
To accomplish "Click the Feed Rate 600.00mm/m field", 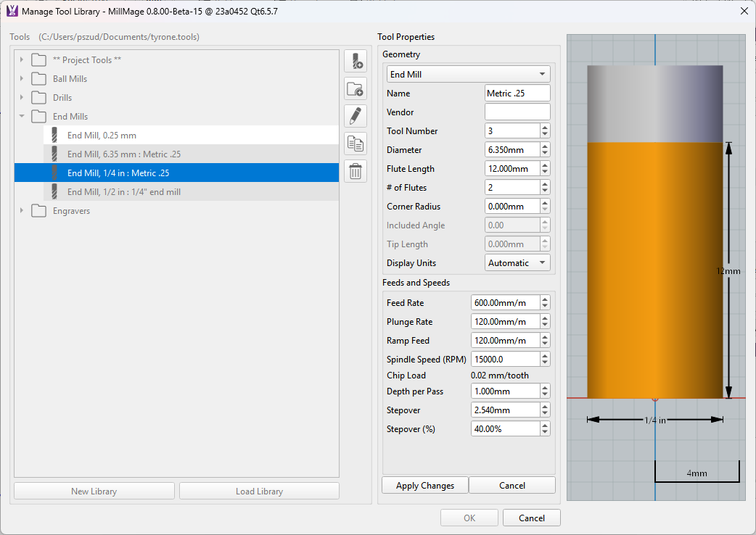I will [x=505, y=302].
